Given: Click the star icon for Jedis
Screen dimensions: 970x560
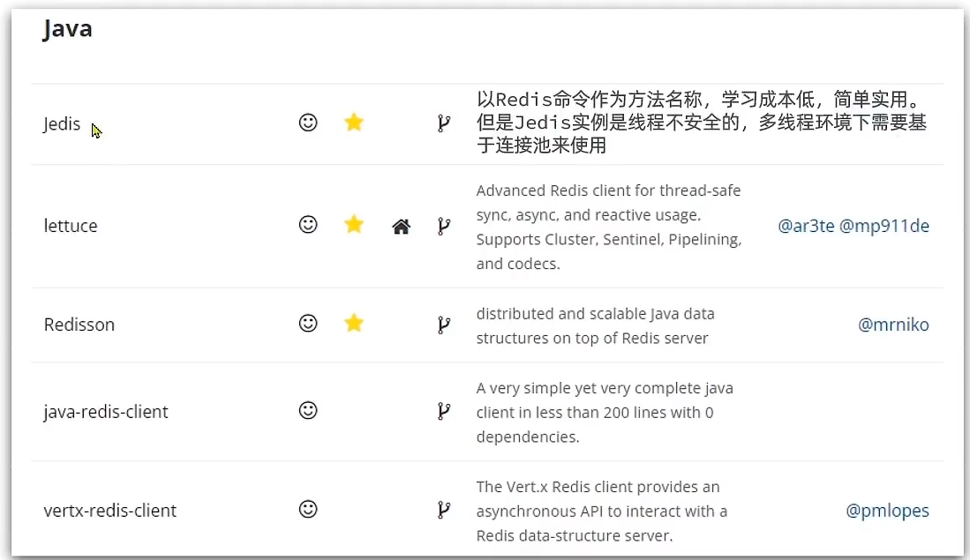Looking at the screenshot, I should 354,123.
